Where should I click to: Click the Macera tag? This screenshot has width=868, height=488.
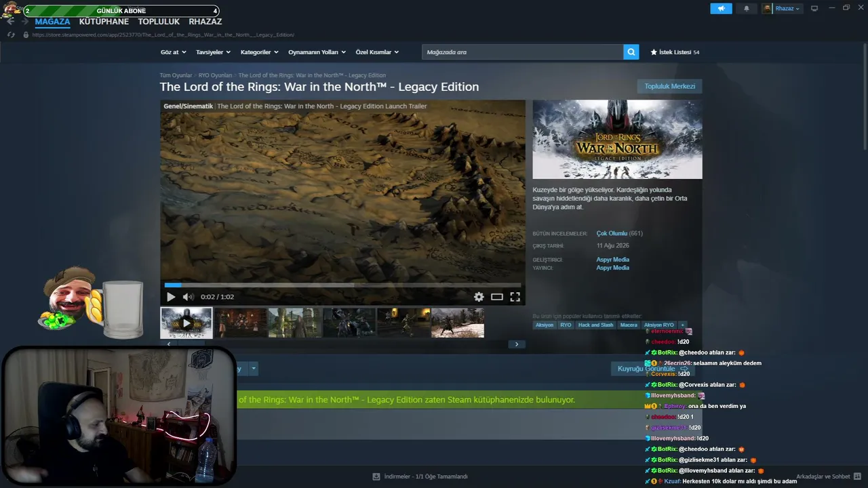click(x=629, y=325)
